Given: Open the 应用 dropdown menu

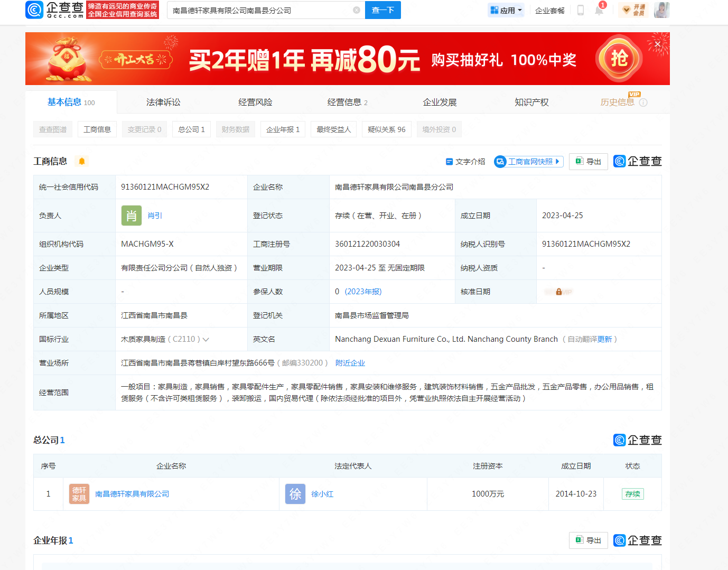Looking at the screenshot, I should pos(506,10).
